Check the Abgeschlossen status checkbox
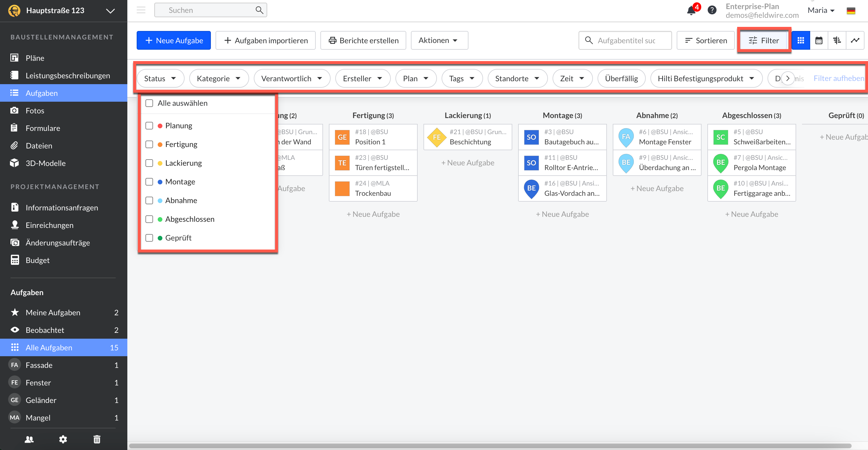868x450 pixels. pyautogui.click(x=149, y=219)
